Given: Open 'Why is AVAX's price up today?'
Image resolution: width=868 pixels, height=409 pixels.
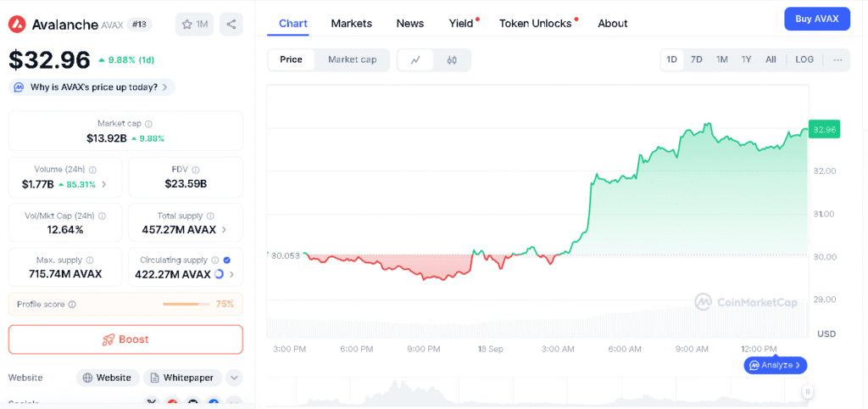Looking at the screenshot, I should (92, 87).
